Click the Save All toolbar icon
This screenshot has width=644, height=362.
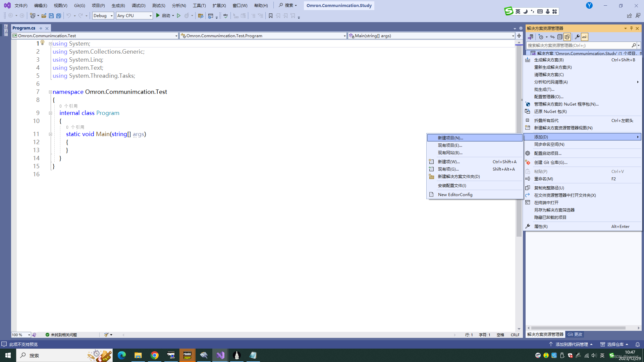pyautogui.click(x=59, y=16)
